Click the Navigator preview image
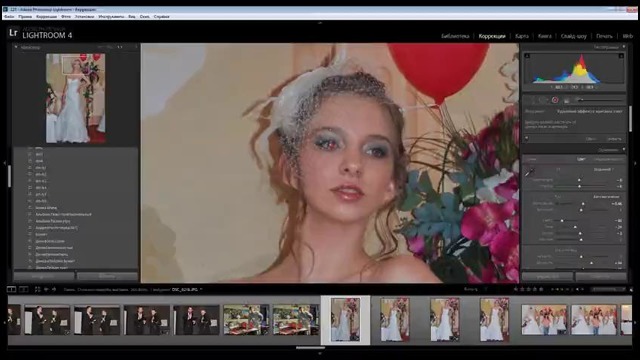This screenshot has height=360, width=640. [x=76, y=98]
